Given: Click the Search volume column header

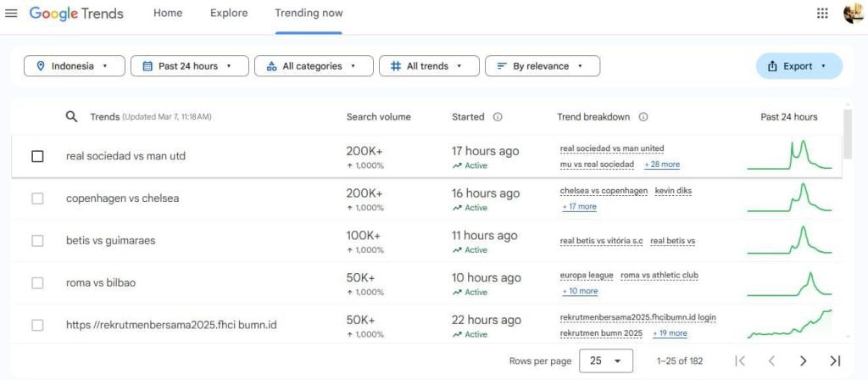Looking at the screenshot, I should click(x=379, y=117).
